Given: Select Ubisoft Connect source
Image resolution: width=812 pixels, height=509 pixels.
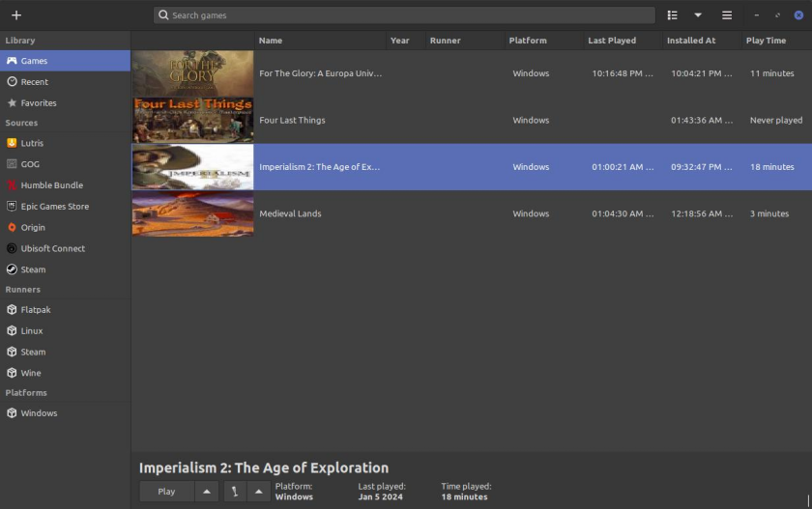Looking at the screenshot, I should [66, 248].
